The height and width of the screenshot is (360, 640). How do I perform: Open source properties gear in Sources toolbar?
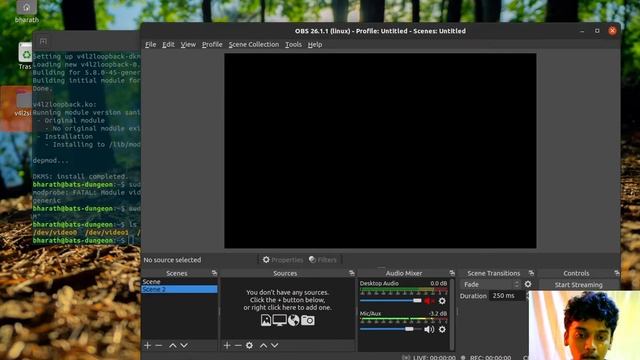click(x=249, y=345)
